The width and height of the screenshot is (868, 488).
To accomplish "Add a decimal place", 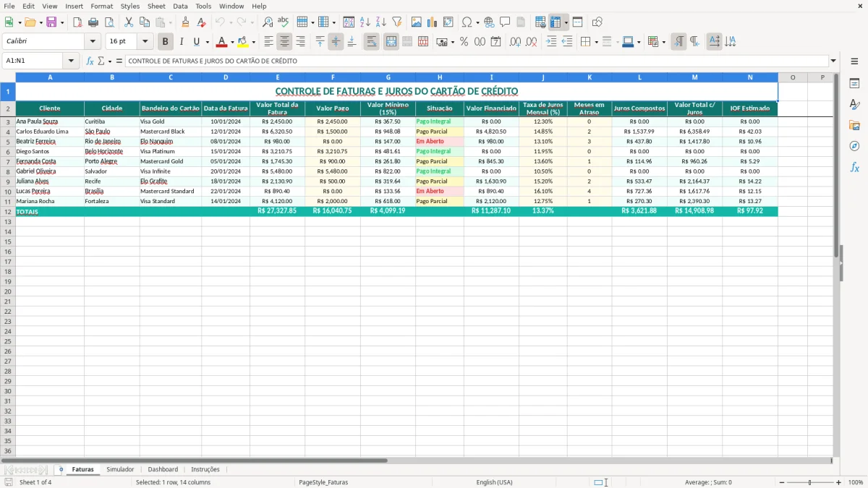I will (516, 42).
